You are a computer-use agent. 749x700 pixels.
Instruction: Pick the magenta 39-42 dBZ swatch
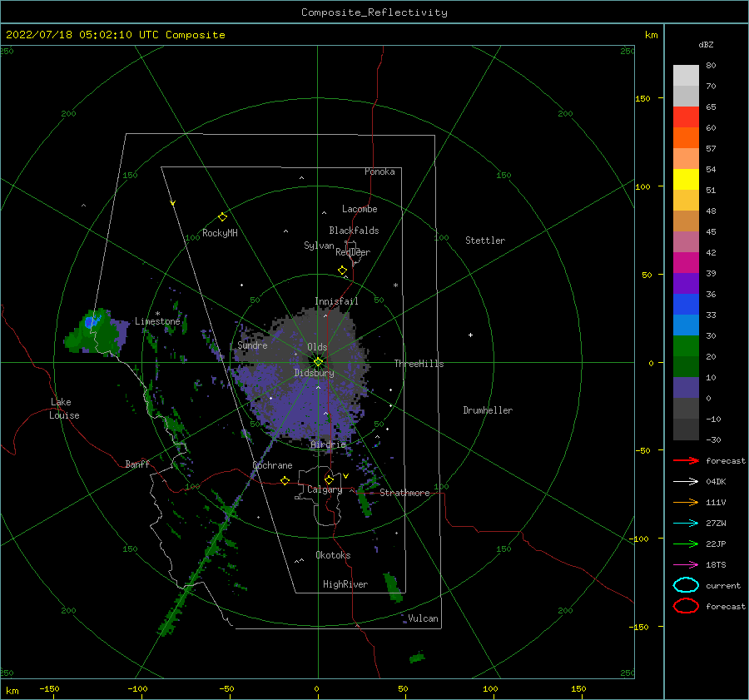coord(686,263)
